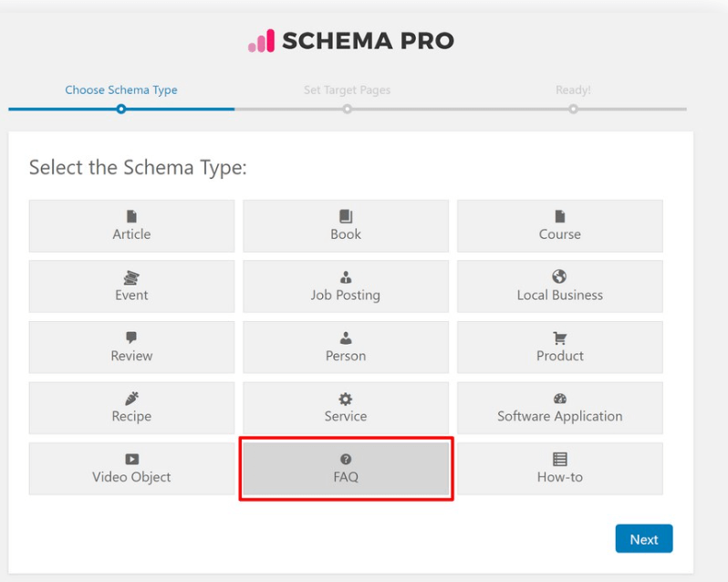This screenshot has width=728, height=582.
Task: Select the Review schema type
Action: point(131,348)
